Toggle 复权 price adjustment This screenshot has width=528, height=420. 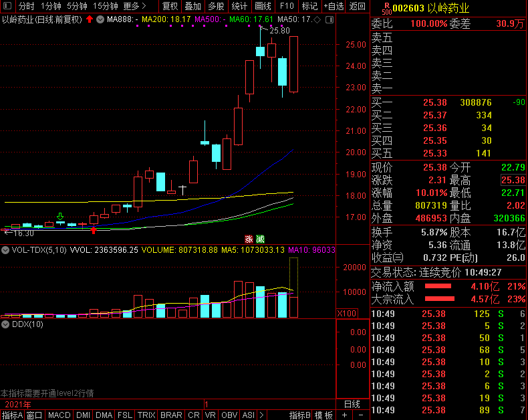click(170, 6)
